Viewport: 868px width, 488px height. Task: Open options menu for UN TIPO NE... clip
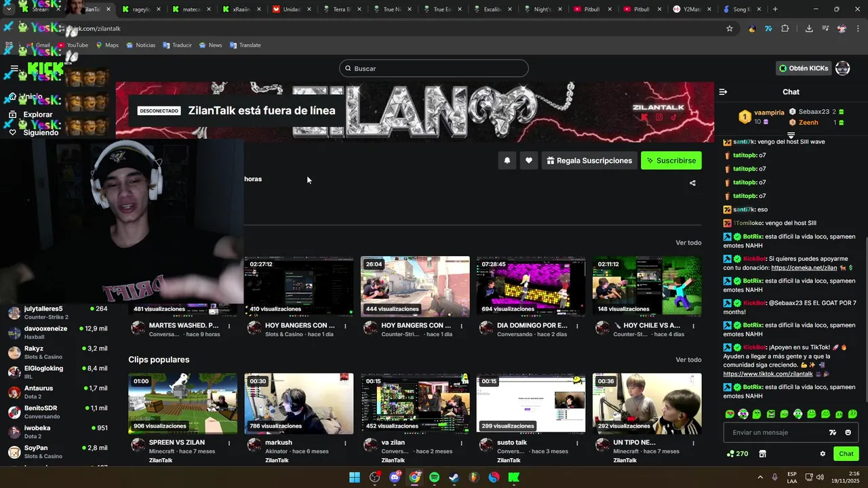[x=693, y=443]
